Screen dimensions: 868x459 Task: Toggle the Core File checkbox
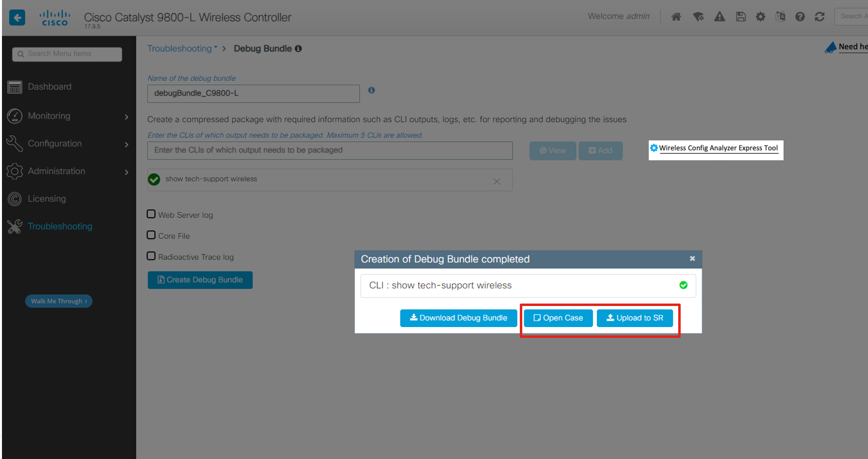click(152, 235)
